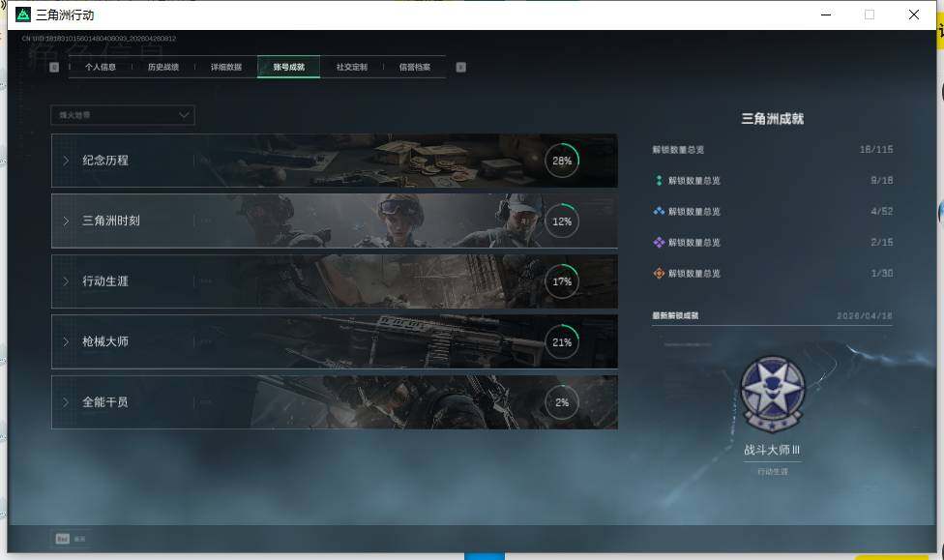Click the 12% progress ring on 三角洲时刻
Screen dimensions: 944x560
click(562, 221)
